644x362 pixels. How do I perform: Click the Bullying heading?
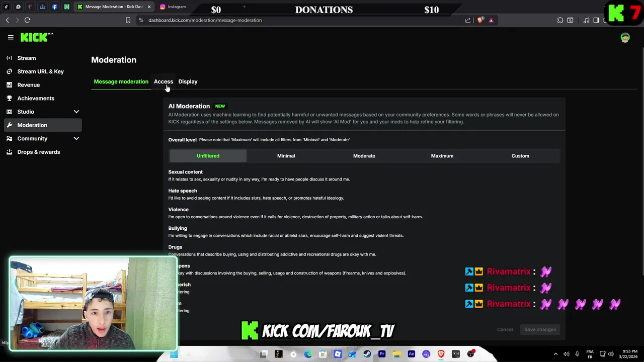(x=178, y=228)
